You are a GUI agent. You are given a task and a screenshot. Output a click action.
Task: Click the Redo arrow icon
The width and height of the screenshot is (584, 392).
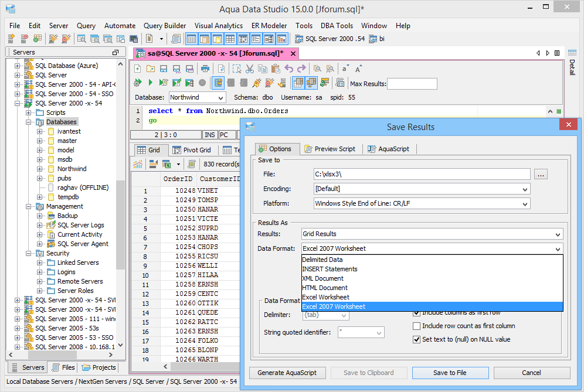pyautogui.click(x=302, y=69)
